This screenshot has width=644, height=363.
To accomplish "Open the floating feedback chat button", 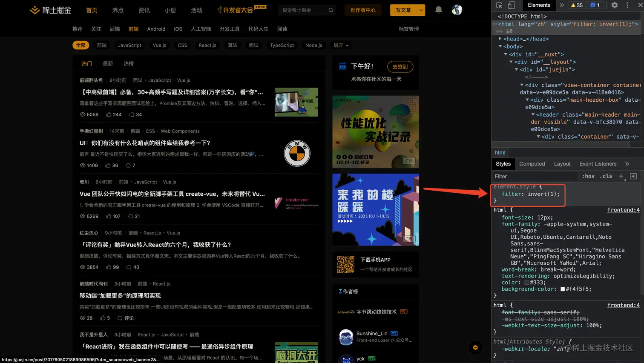I will point(475,348).
